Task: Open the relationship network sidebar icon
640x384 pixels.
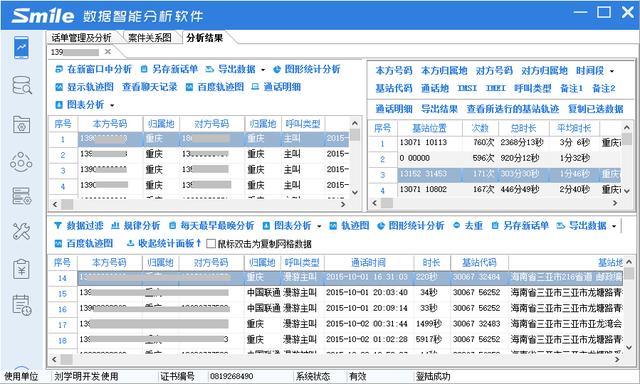Action: 21,162
